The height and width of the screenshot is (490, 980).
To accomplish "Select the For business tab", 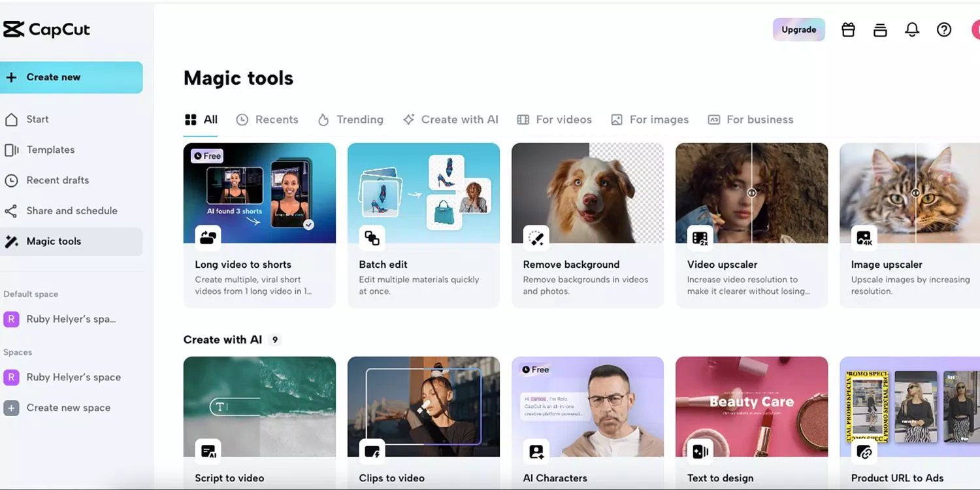I will [751, 119].
